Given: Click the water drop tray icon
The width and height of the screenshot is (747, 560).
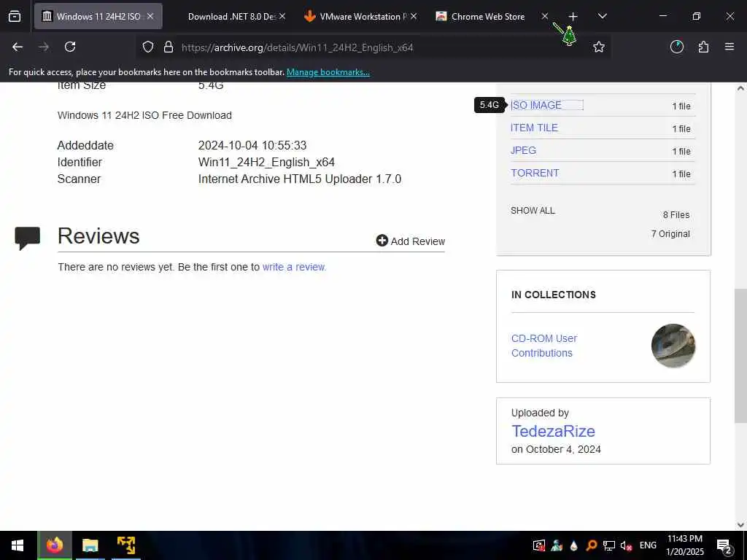Looking at the screenshot, I should tap(573, 545).
